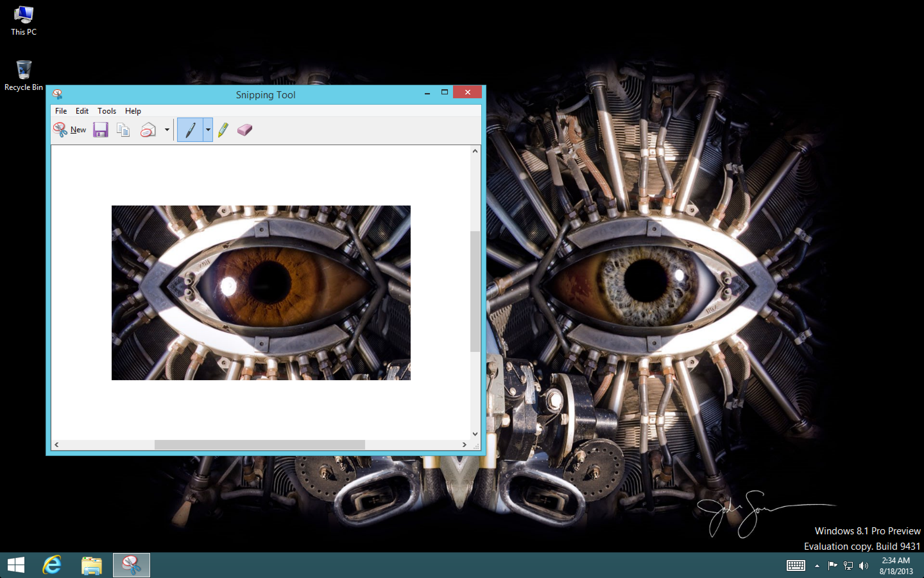Image resolution: width=924 pixels, height=578 pixels.
Task: Open File Explorer from taskbar
Action: 92,565
